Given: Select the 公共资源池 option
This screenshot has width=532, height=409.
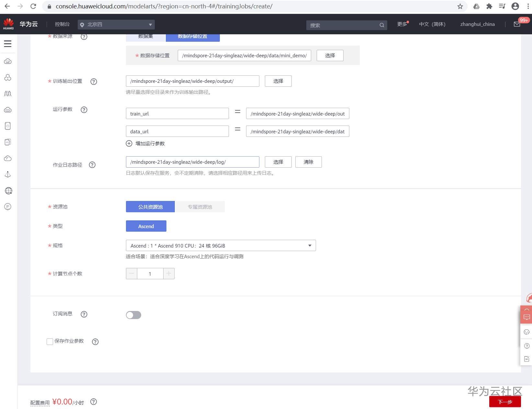Looking at the screenshot, I should pos(150,207).
